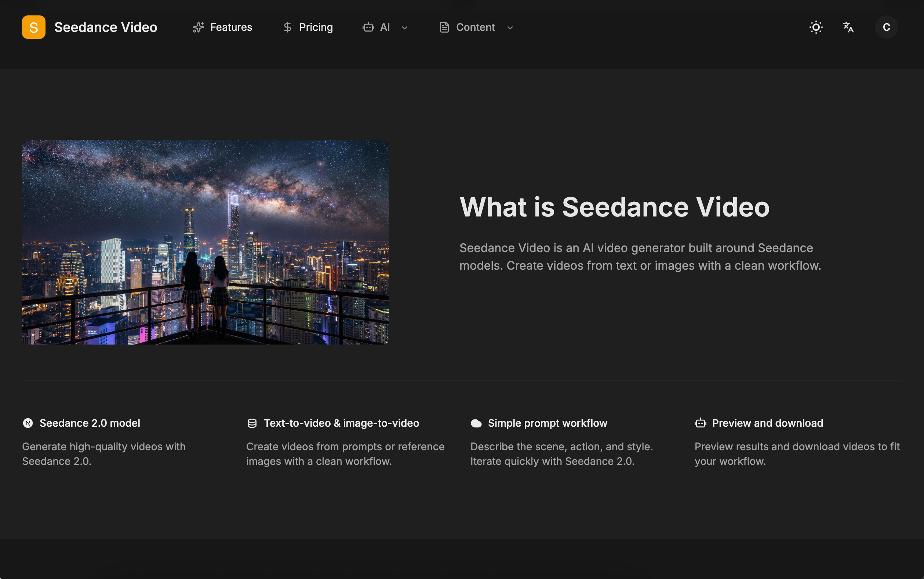Image resolution: width=924 pixels, height=579 pixels.
Task: Click the cloud icon beside Simple prompt workflow
Action: [476, 423]
